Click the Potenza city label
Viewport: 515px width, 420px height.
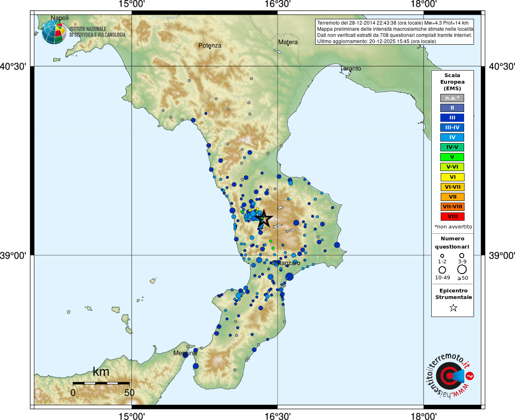210,46
